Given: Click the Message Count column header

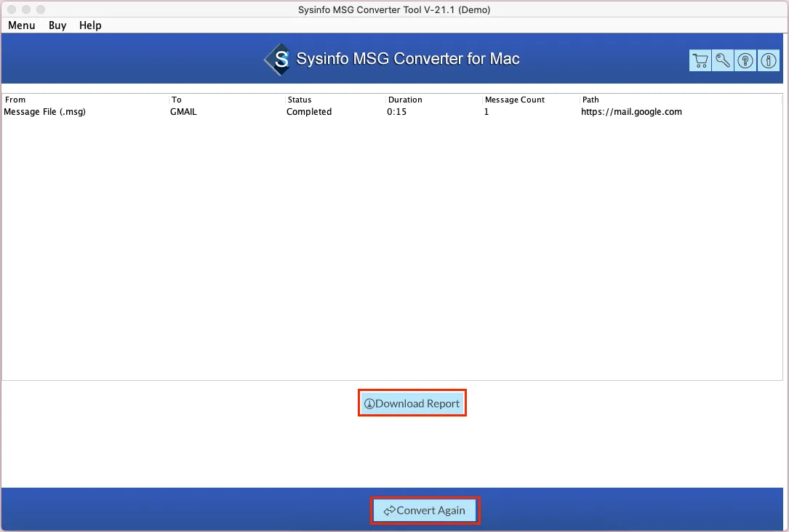Looking at the screenshot, I should pos(515,100).
